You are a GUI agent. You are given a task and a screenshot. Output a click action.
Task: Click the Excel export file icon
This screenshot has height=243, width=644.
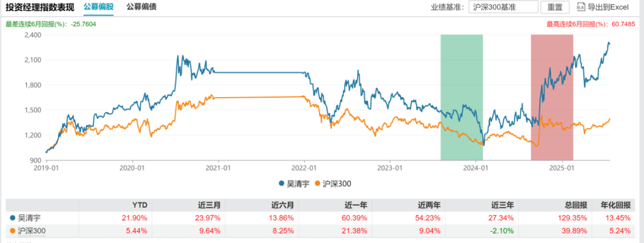580,7
